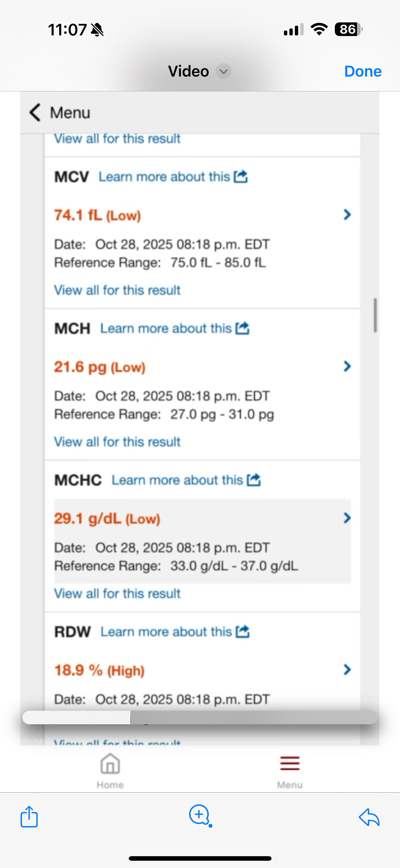Click the video progress scrubber bar
Viewport: 400px width, 868px height.
click(200, 718)
